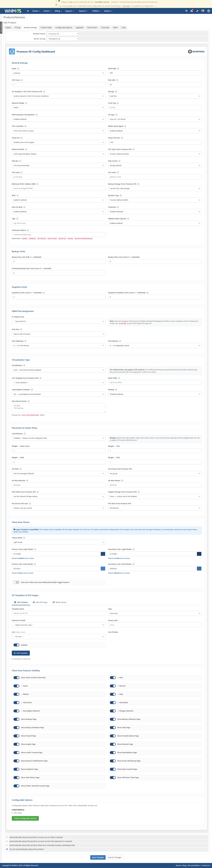Open the search icon in the header
The image size is (212, 868).
pyautogui.click(x=186, y=11)
